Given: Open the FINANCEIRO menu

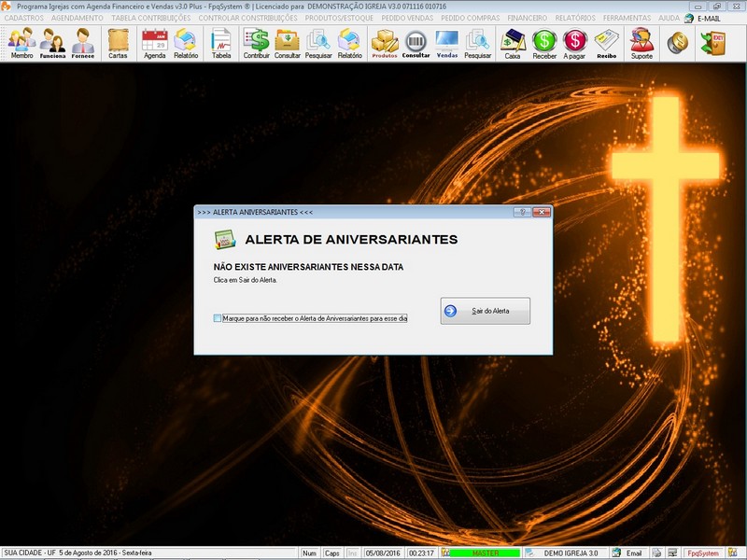Looking at the screenshot, I should click(x=528, y=18).
